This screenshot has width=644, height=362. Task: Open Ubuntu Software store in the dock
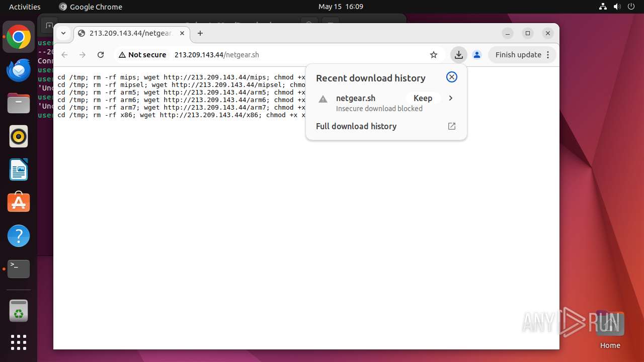[x=19, y=203]
